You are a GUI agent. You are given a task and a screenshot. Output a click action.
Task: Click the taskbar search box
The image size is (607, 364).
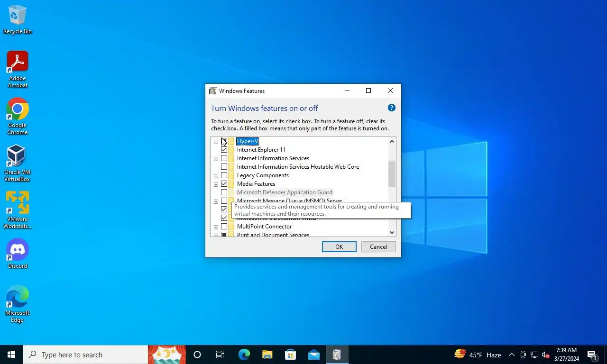point(85,355)
